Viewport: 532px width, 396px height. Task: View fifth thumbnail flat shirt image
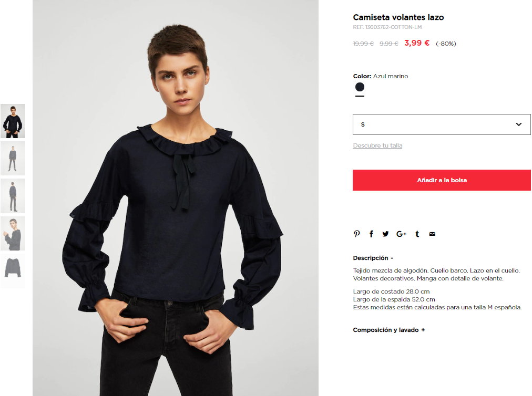(13, 271)
